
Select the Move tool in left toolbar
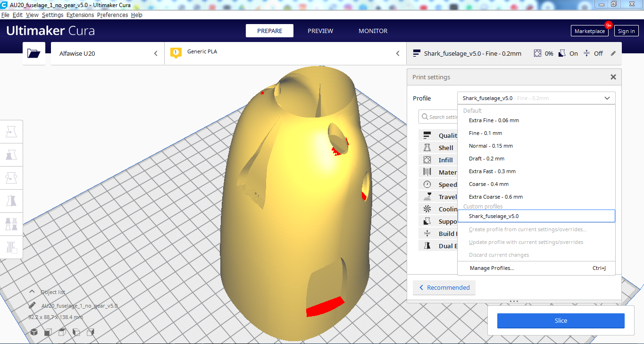pos(11,132)
